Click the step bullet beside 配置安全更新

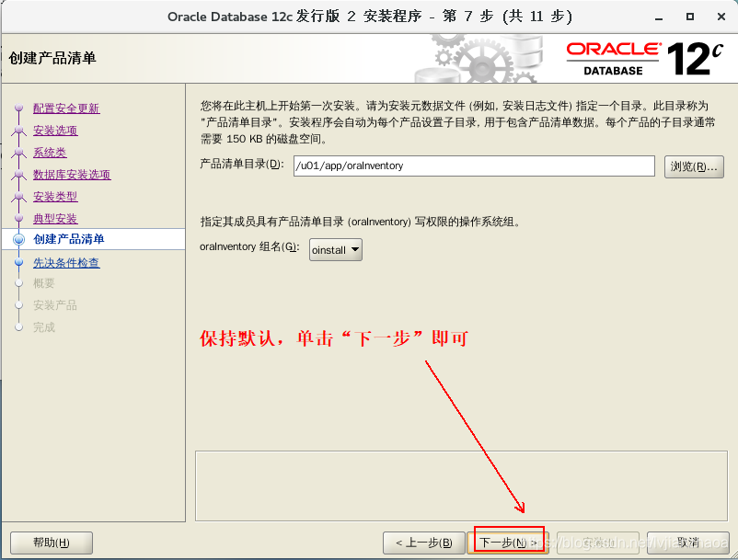coord(18,109)
